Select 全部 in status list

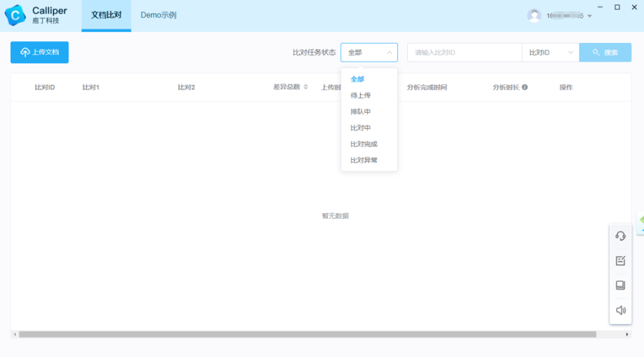pos(369,79)
